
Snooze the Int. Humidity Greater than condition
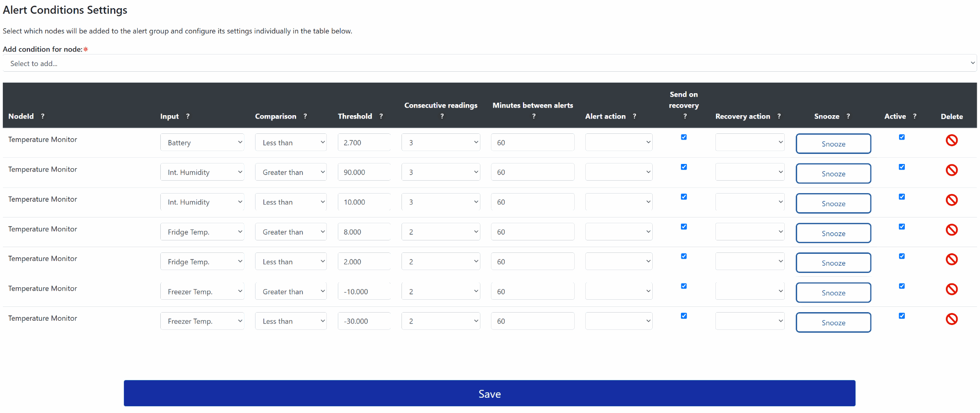coord(833,174)
